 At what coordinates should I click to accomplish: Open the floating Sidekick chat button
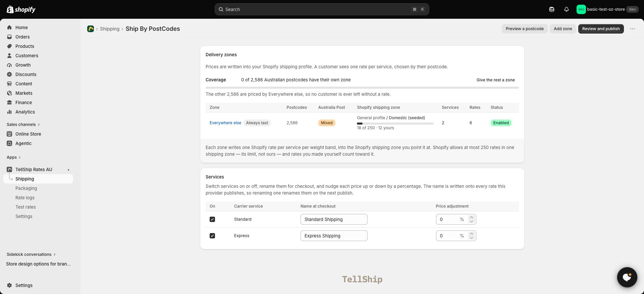pyautogui.click(x=627, y=277)
